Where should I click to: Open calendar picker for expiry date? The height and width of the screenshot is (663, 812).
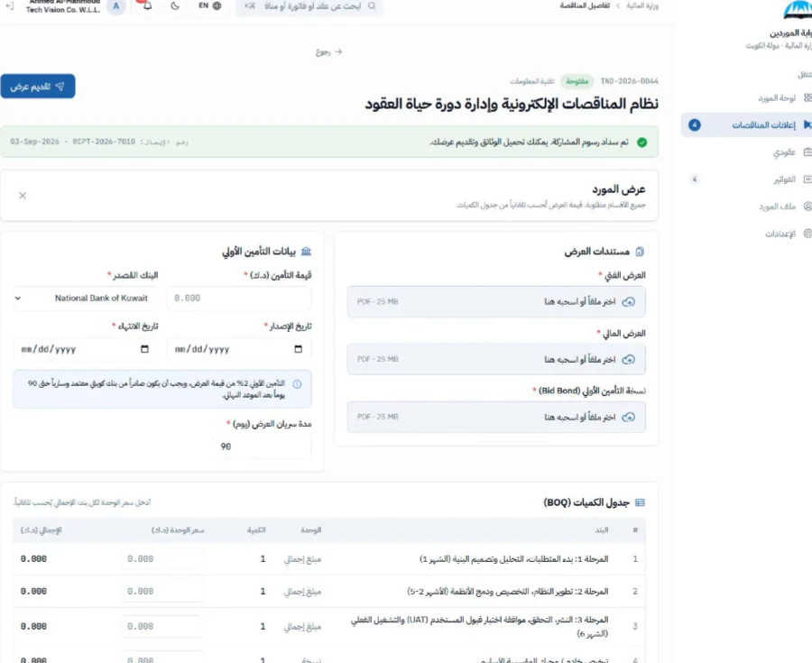pyautogui.click(x=144, y=349)
